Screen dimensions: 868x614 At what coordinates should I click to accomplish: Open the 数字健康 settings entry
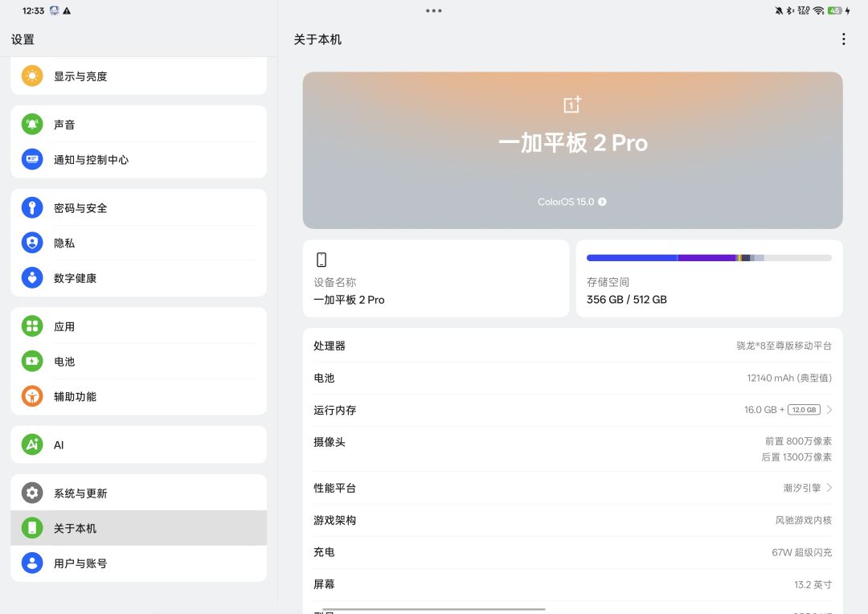tap(138, 278)
